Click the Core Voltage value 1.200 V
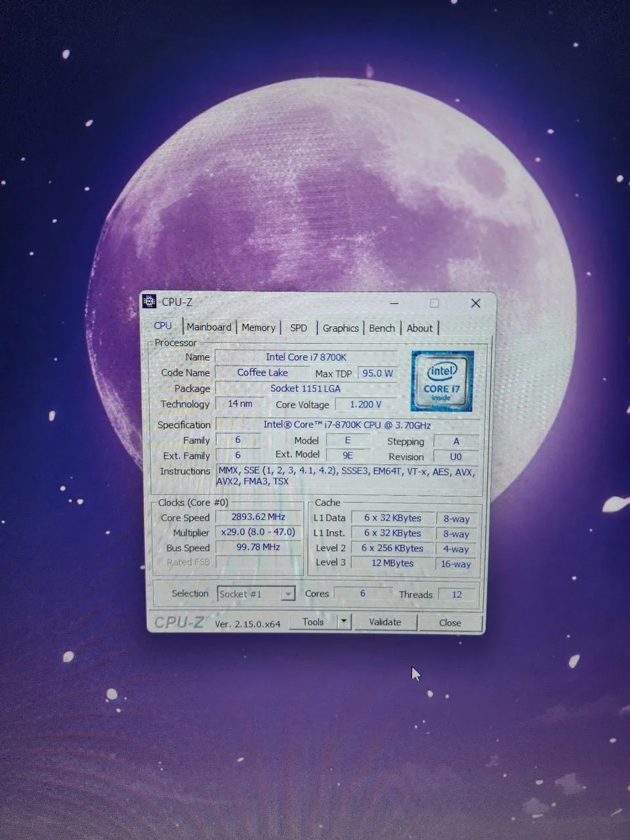The width and height of the screenshot is (630, 840). pos(366,404)
